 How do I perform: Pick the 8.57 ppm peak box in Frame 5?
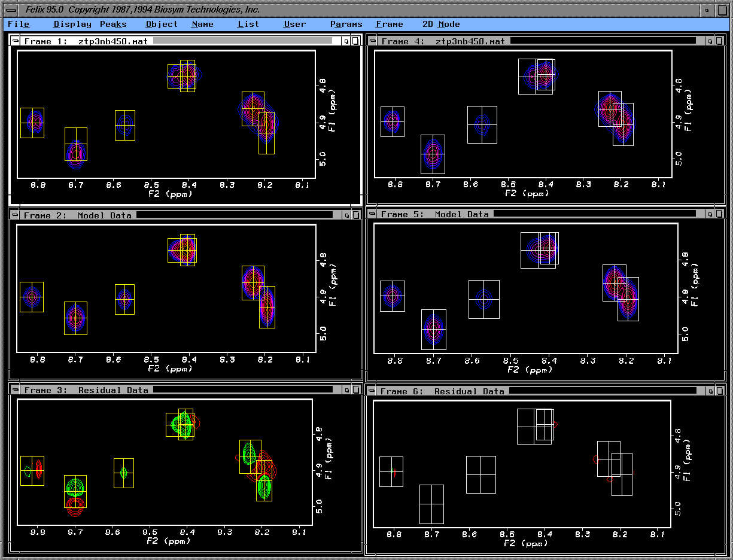[x=483, y=299]
